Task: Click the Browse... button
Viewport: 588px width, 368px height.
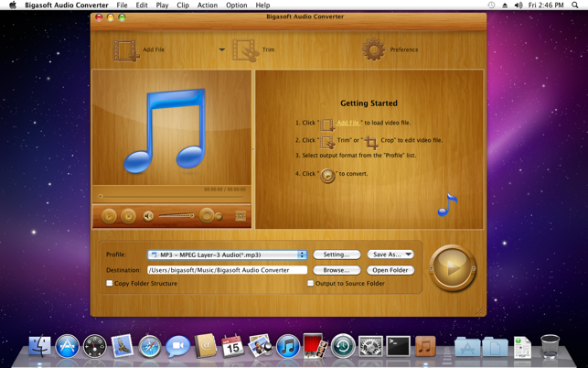Action: click(x=337, y=270)
